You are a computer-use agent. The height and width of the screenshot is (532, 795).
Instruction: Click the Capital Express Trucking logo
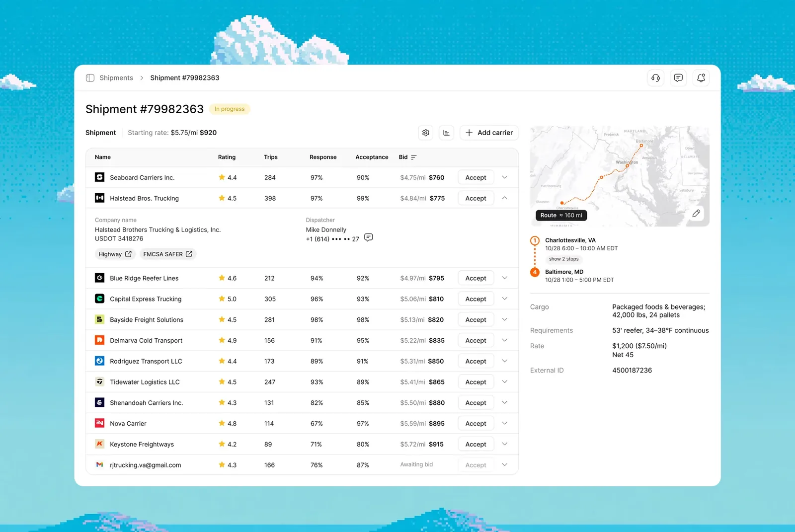[x=99, y=299]
